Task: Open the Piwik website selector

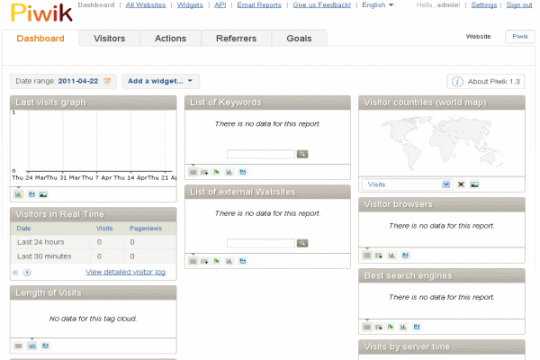Action: [x=520, y=37]
